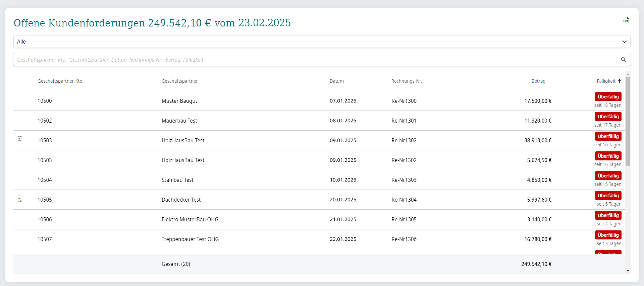This screenshot has height=286, width=644.
Task: Sort table by Betrag column
Action: pyautogui.click(x=538, y=81)
